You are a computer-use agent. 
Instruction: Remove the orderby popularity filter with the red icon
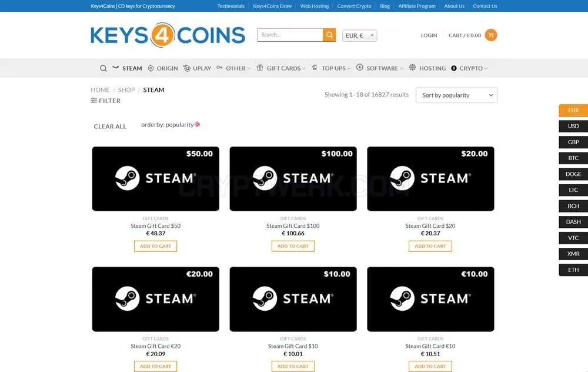(197, 124)
